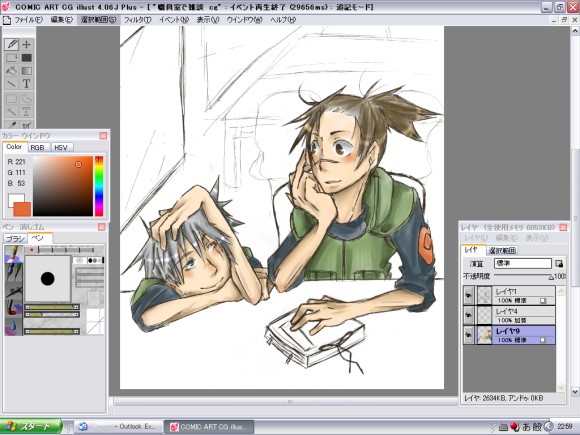Open the blend mode 標準 combo box
This screenshot has height=435, width=580.
[x=523, y=264]
